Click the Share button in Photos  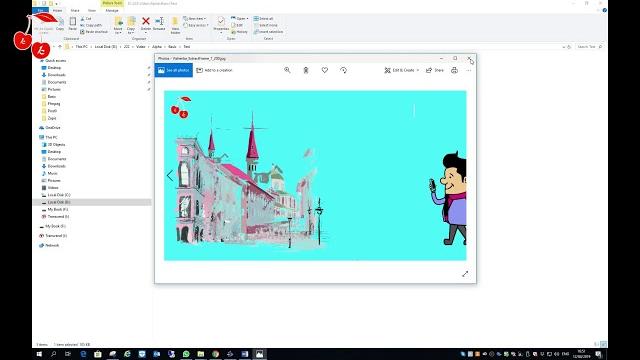(x=435, y=70)
